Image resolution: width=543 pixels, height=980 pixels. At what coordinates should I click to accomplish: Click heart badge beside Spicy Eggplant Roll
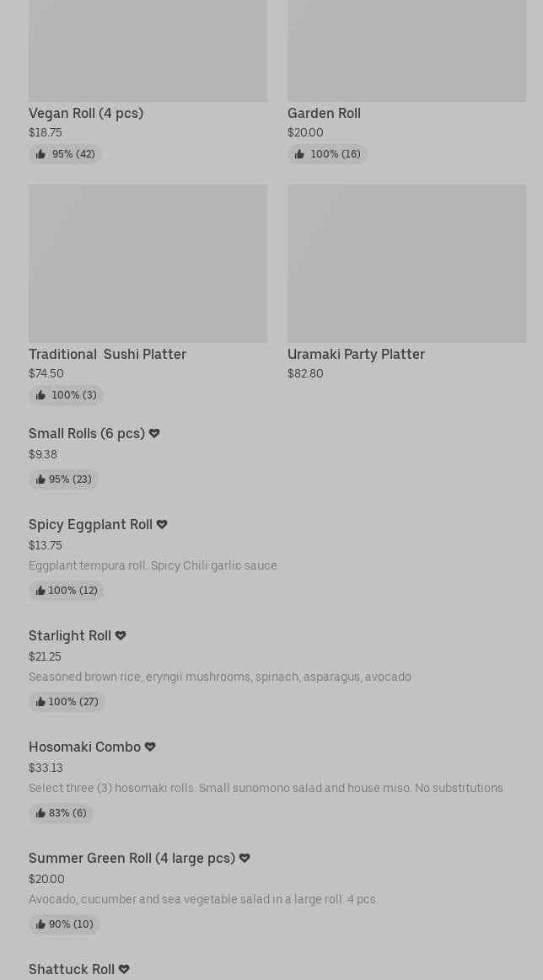162,524
